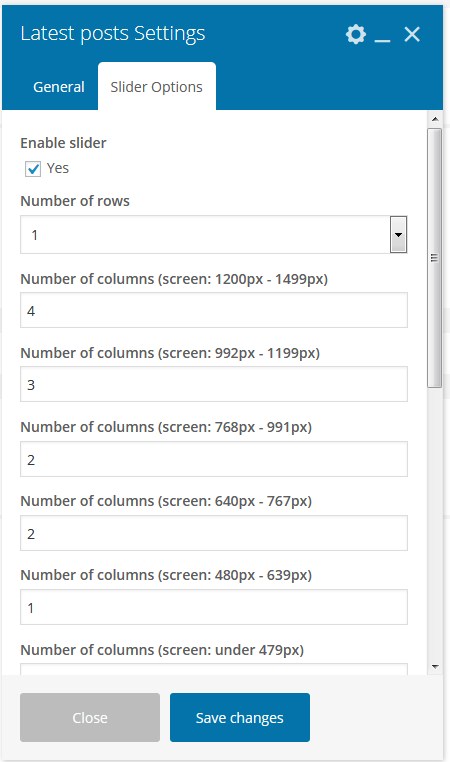Select the Slider Options tab
This screenshot has width=450, height=762.
click(x=156, y=87)
